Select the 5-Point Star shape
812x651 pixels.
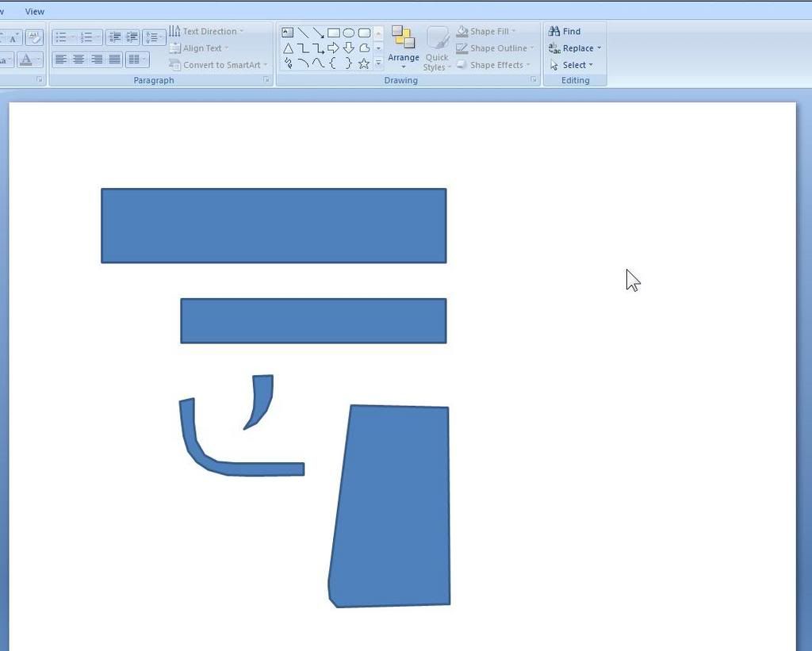click(x=364, y=63)
